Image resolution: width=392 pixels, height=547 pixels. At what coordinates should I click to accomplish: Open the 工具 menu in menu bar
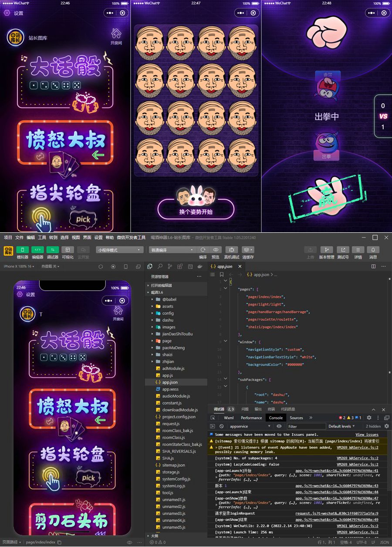42,238
